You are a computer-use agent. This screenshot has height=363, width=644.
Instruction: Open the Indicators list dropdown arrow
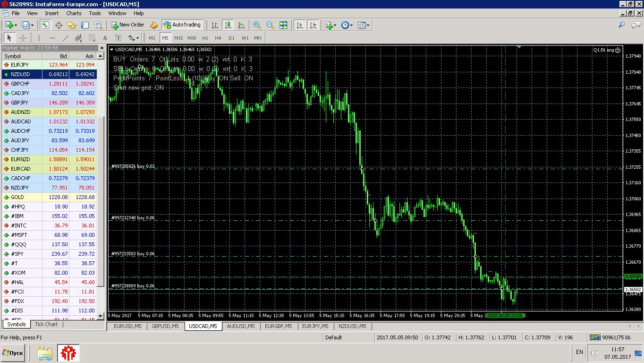coord(335,25)
